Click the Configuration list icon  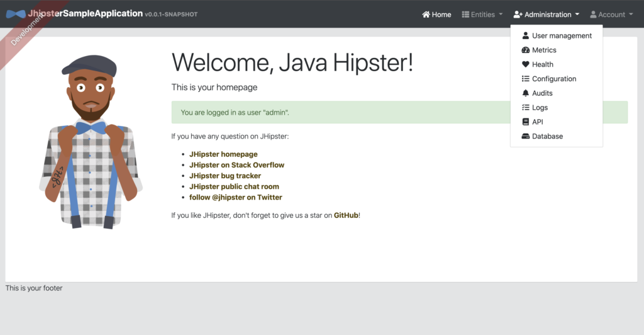pos(525,79)
